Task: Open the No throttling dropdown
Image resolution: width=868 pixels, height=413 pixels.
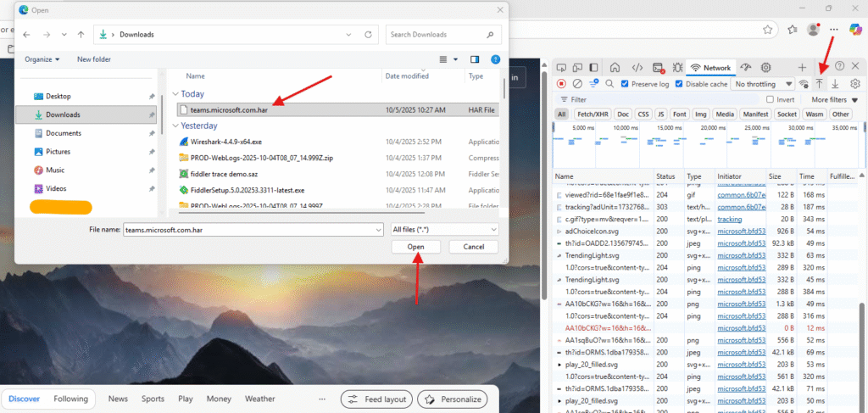Action: 762,84
